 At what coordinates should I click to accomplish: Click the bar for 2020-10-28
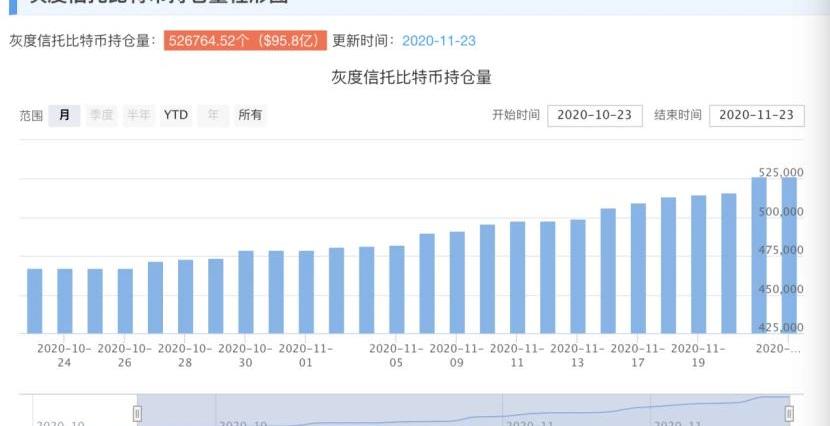[185, 297]
